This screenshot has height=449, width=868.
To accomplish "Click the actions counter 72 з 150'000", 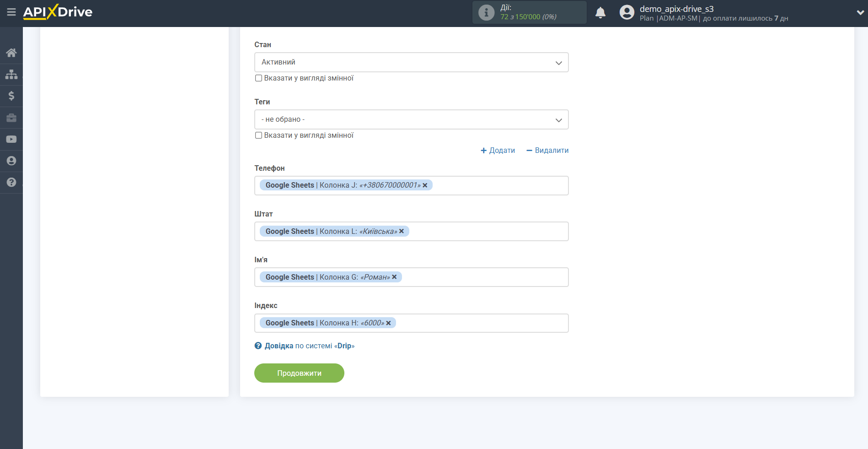I will coord(528,17).
